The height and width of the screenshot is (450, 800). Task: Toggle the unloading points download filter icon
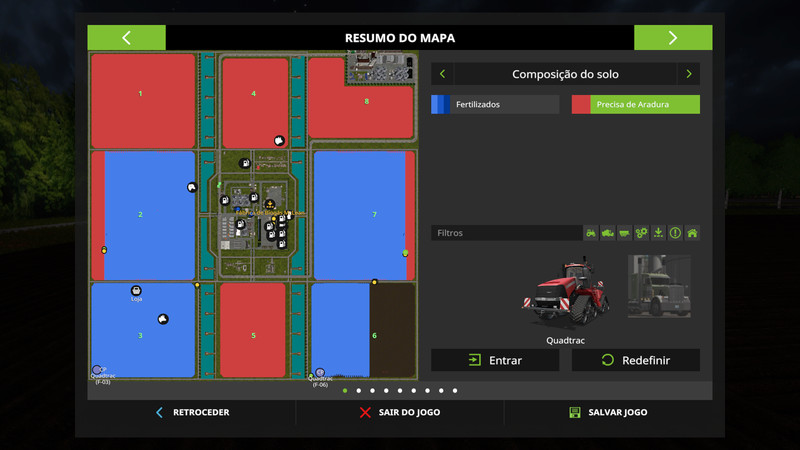point(658,233)
